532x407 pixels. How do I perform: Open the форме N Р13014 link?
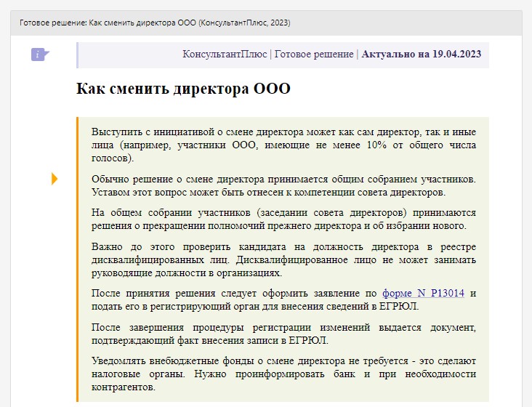tap(423, 293)
